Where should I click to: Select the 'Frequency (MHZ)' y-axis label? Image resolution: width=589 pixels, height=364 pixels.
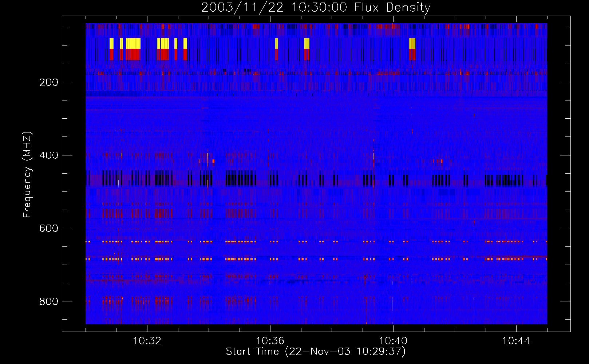tap(27, 174)
